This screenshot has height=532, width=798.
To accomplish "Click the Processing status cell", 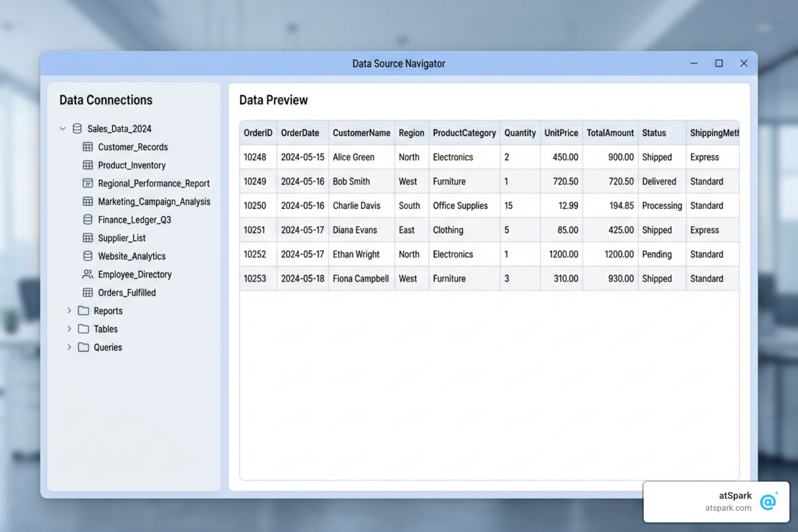I will click(662, 206).
